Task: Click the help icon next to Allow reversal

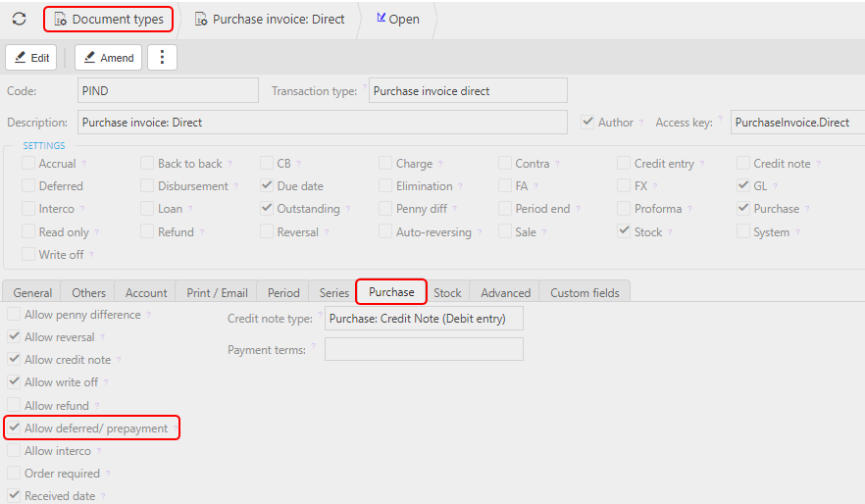Action: (103, 337)
